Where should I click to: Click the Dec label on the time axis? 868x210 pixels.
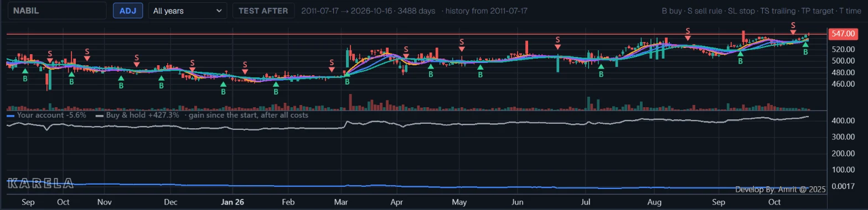170,202
